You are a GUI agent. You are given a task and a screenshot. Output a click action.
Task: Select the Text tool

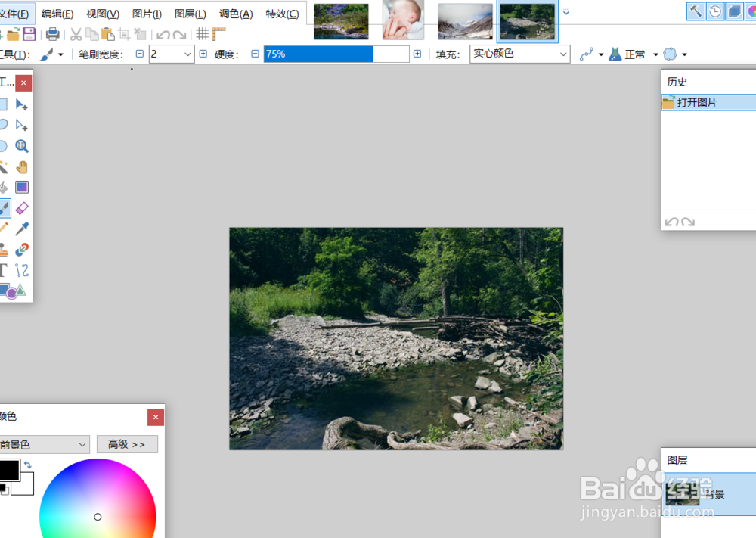pos(5,270)
